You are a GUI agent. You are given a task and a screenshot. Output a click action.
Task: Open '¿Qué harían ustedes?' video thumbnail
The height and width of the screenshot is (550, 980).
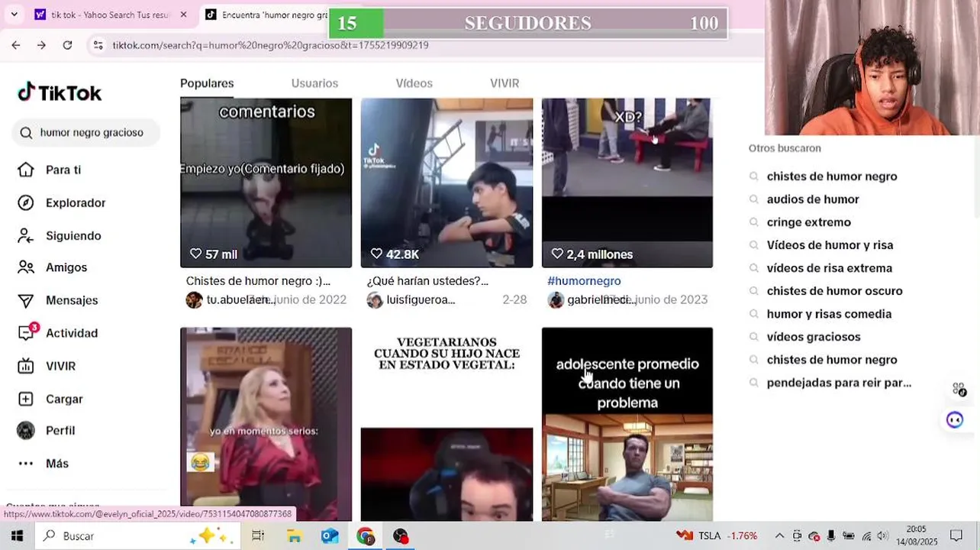446,183
